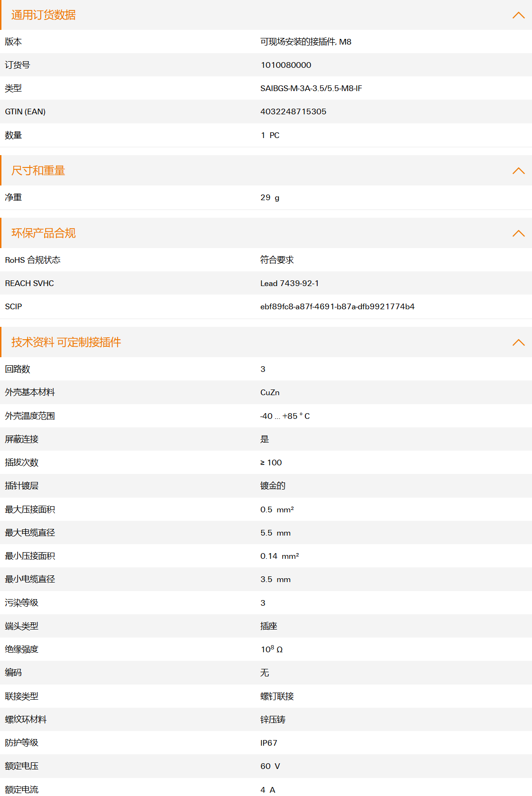Click rated voltage value 60 V
Image resolution: width=532 pixels, height=796 pixels.
pyautogui.click(x=270, y=766)
